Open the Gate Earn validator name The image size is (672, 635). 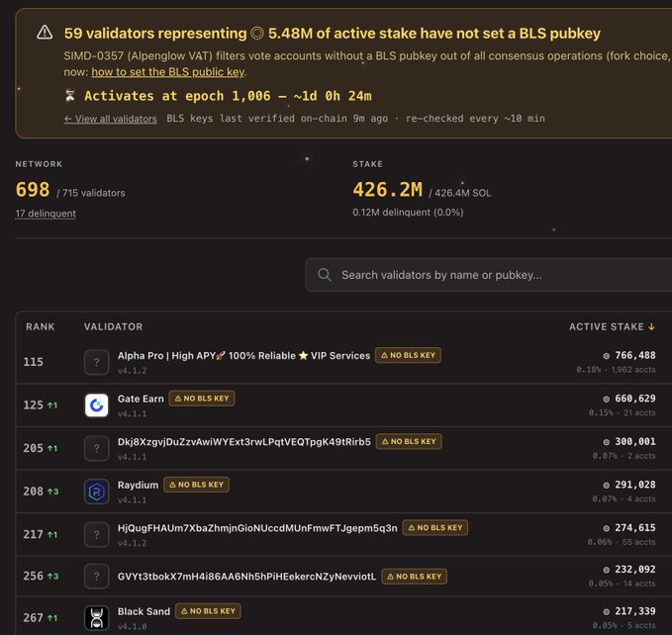141,399
